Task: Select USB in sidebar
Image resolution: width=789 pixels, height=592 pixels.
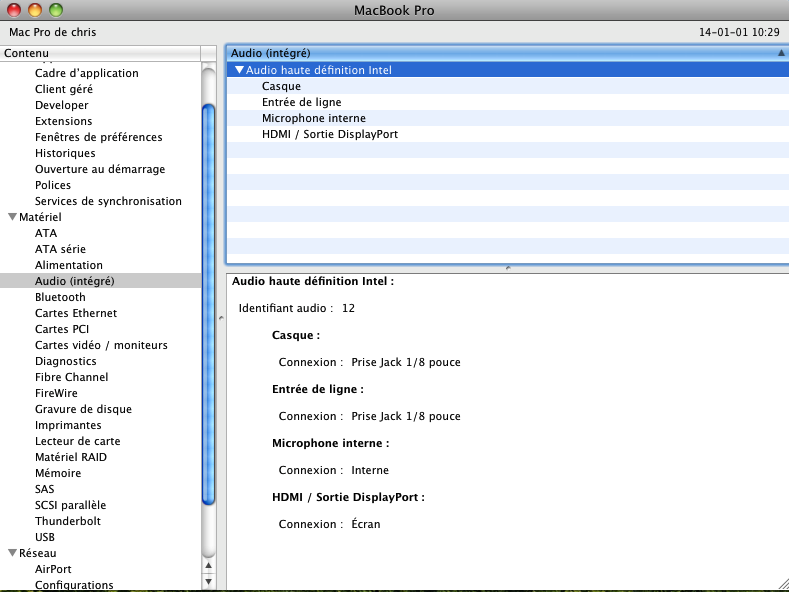Action: tap(45, 538)
